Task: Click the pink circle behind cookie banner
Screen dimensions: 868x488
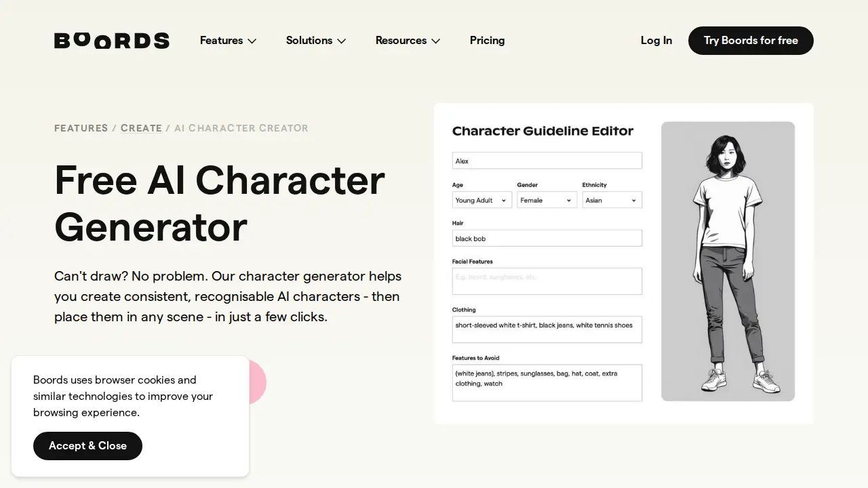Action: (258, 382)
